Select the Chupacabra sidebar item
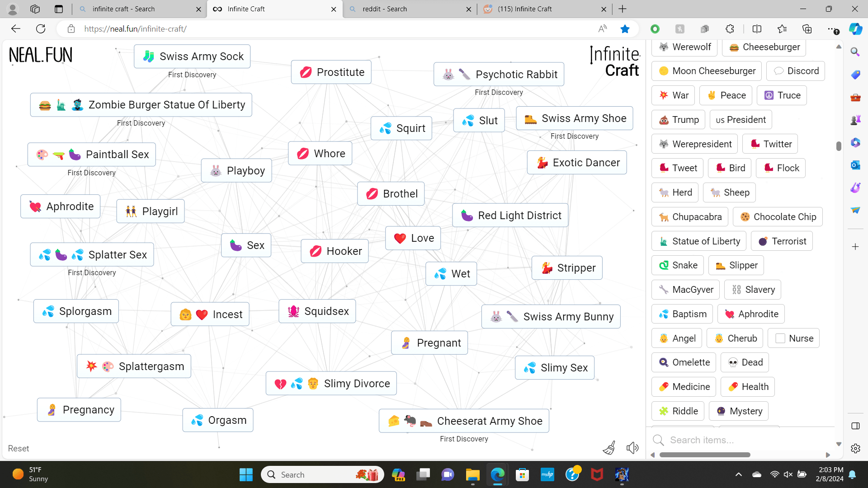868x488 pixels. coord(690,216)
